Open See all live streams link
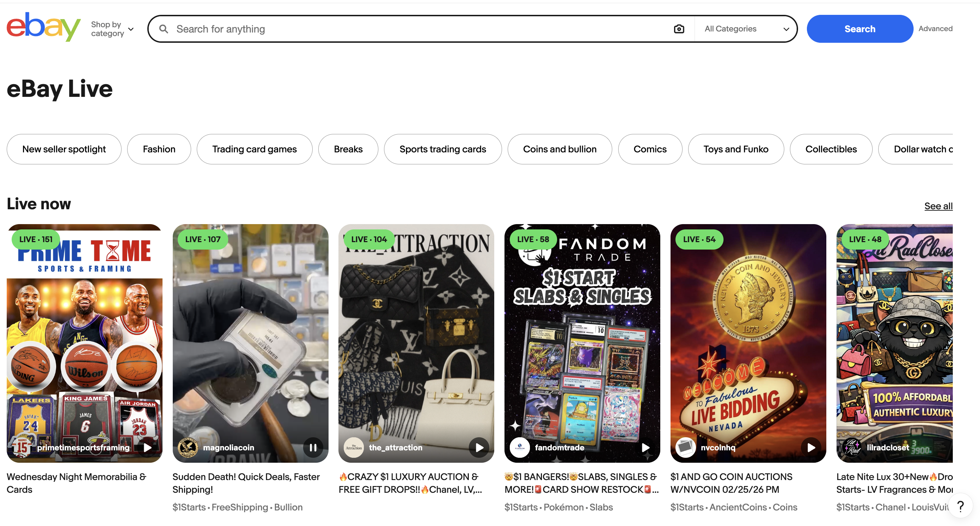The height and width of the screenshot is (526, 980). (938, 206)
